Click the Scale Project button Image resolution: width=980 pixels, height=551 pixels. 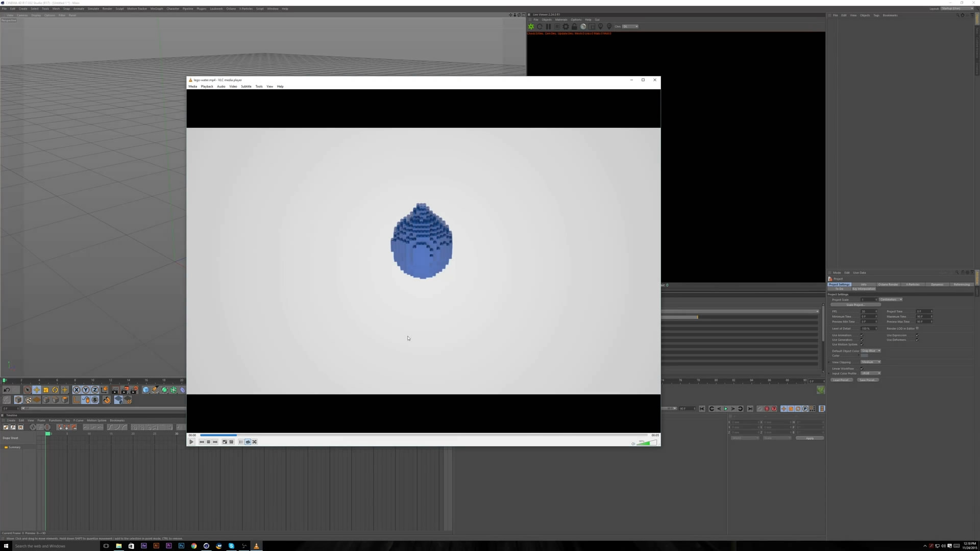tap(855, 305)
